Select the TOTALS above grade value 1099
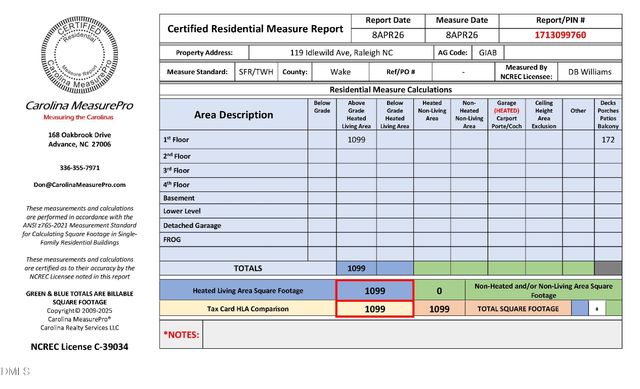The image size is (640, 389). [x=356, y=268]
